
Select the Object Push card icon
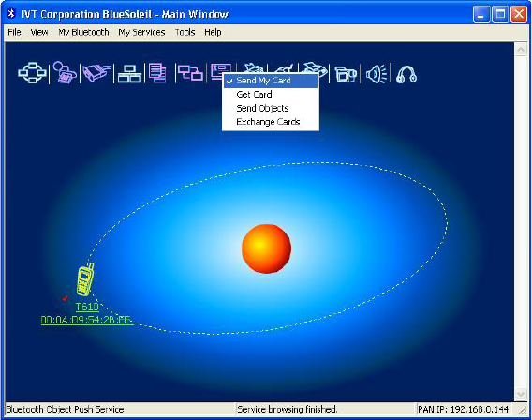click(x=219, y=71)
